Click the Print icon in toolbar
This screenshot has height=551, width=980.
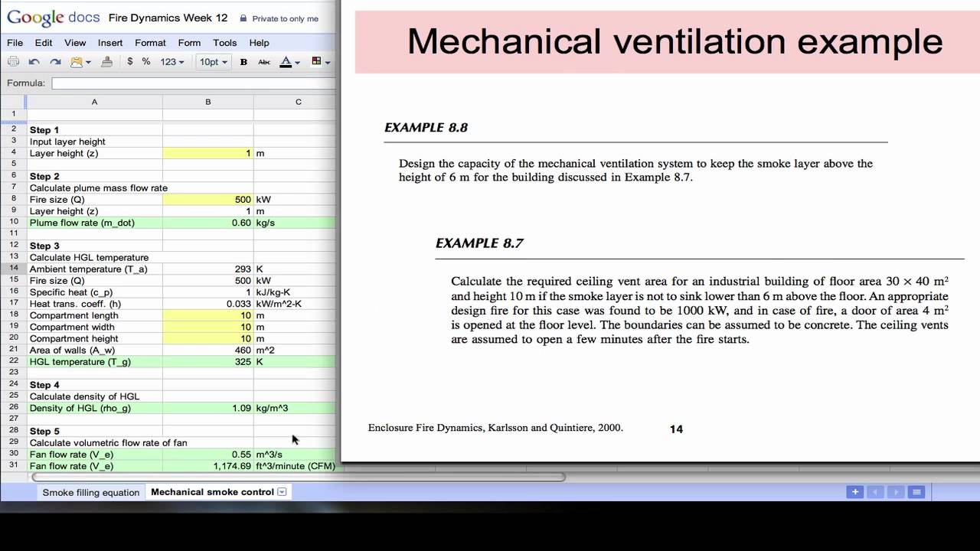click(13, 62)
